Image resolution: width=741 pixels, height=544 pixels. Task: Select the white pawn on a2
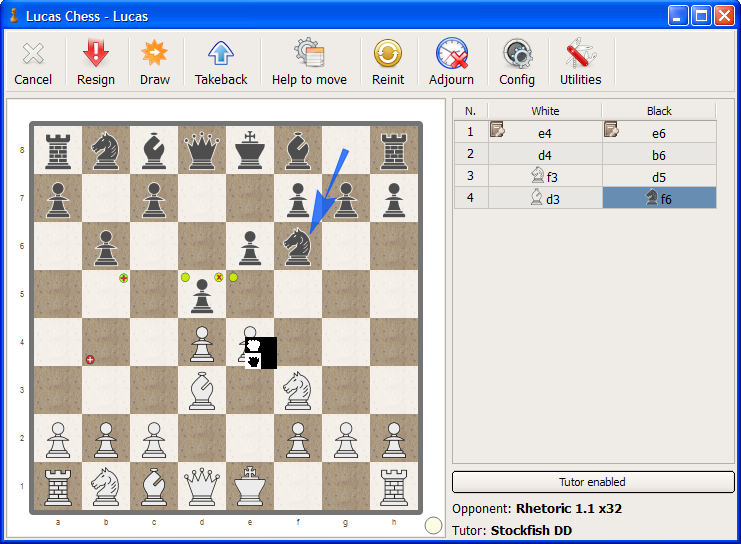(58, 440)
